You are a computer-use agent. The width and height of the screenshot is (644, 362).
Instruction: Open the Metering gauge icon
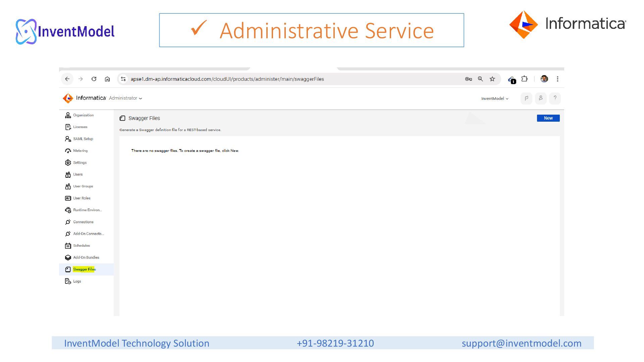tap(68, 151)
